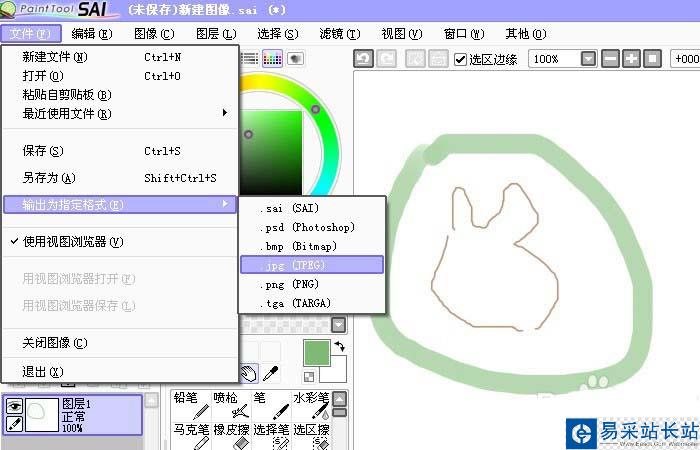Choose 保存 from the file menu

tap(120, 151)
